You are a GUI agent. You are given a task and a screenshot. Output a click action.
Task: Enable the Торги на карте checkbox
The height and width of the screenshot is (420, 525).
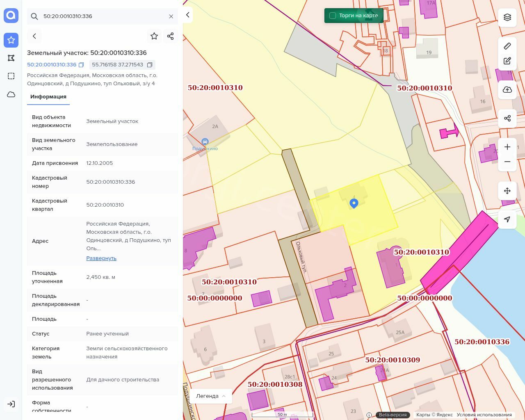tap(333, 16)
